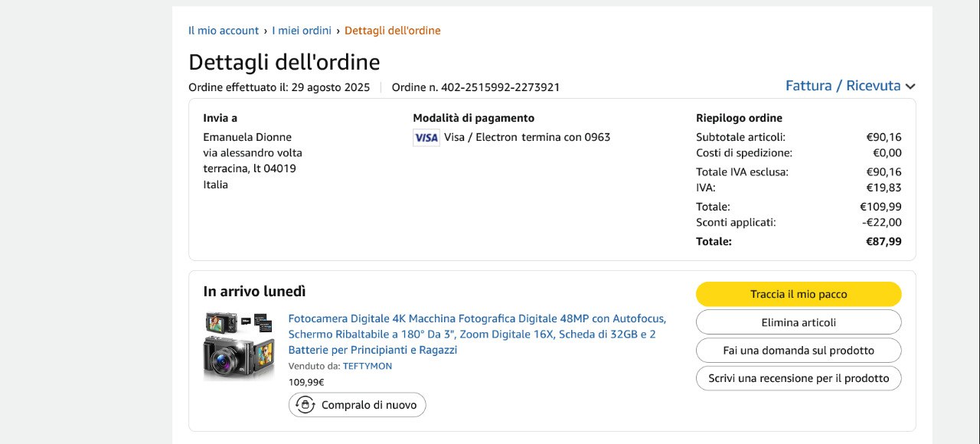Image resolution: width=980 pixels, height=444 pixels.
Task: Click the Visa card logo icon
Action: 426,138
